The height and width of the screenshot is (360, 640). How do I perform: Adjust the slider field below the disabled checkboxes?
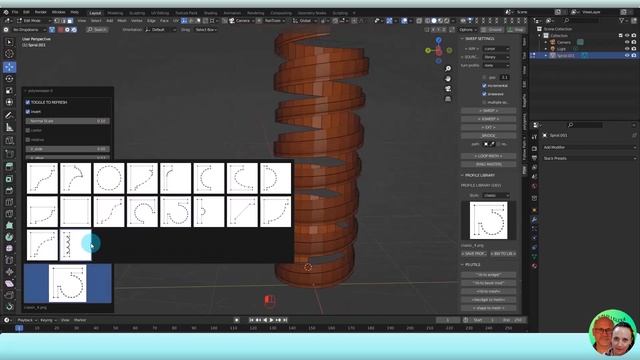click(68, 149)
